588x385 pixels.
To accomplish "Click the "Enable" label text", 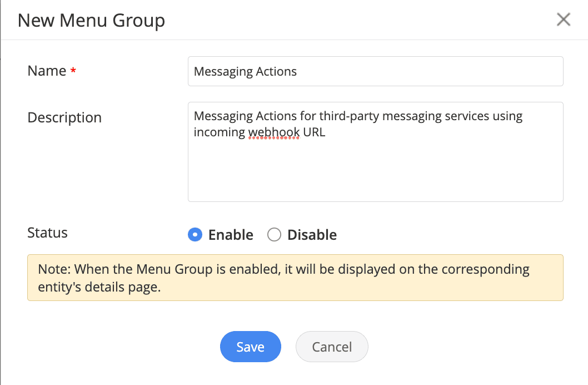I will (x=231, y=235).
